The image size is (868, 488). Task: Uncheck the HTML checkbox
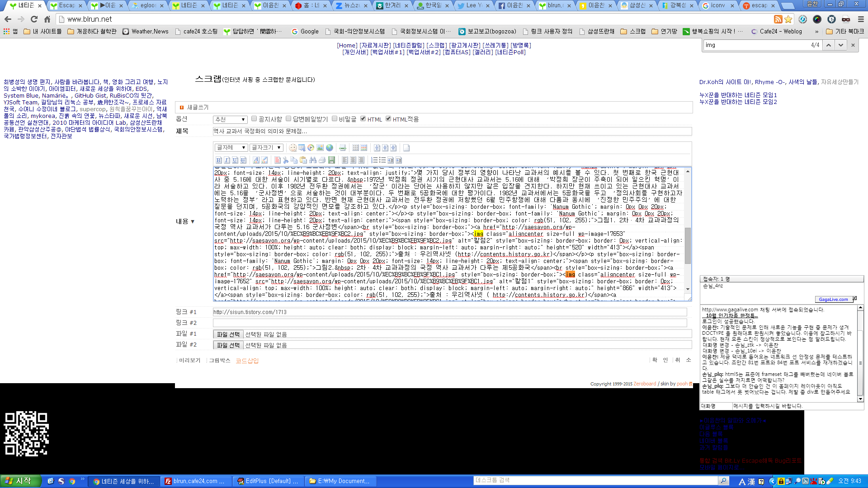pos(363,118)
